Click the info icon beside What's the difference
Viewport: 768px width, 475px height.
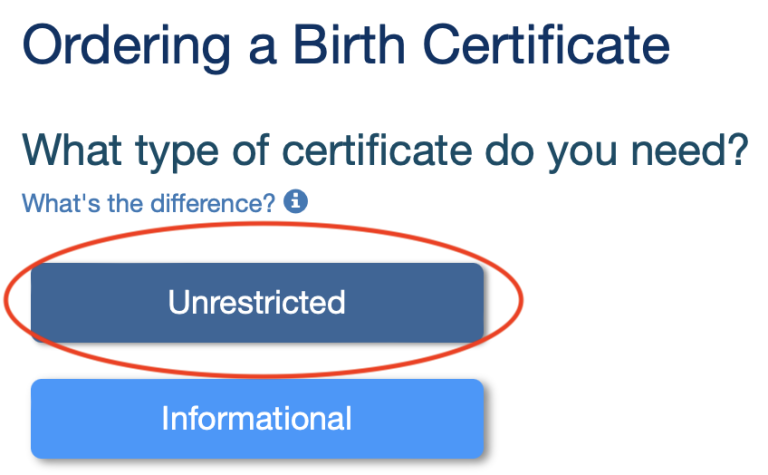(x=296, y=202)
